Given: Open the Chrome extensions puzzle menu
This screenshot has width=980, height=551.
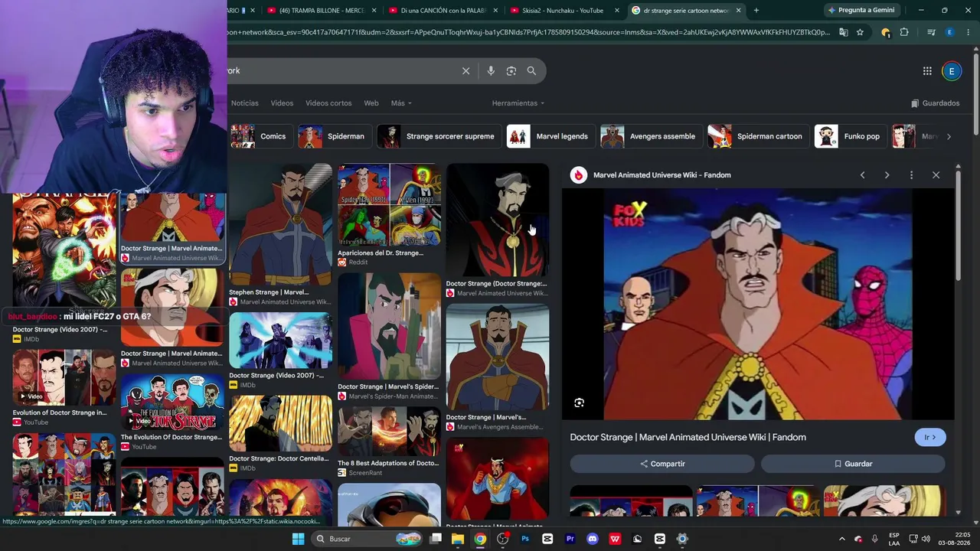Looking at the screenshot, I should click(x=904, y=32).
